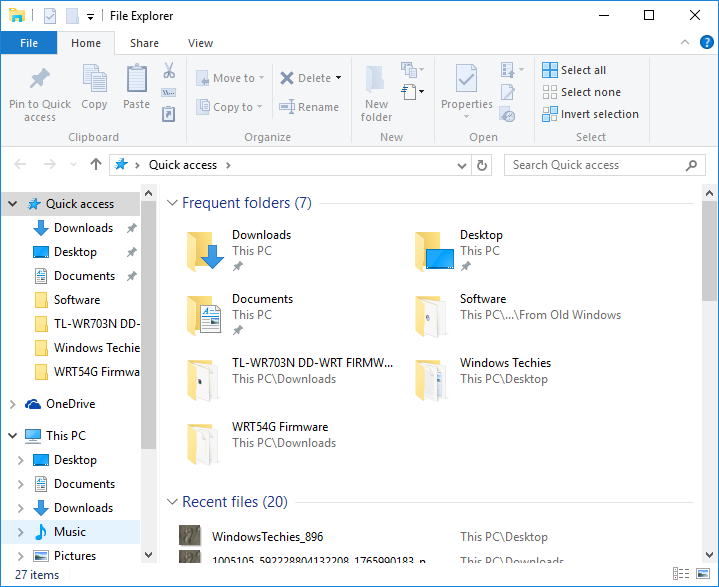The height and width of the screenshot is (587, 719).
Task: Open address bar previous locations dropdown
Action: coord(462,166)
